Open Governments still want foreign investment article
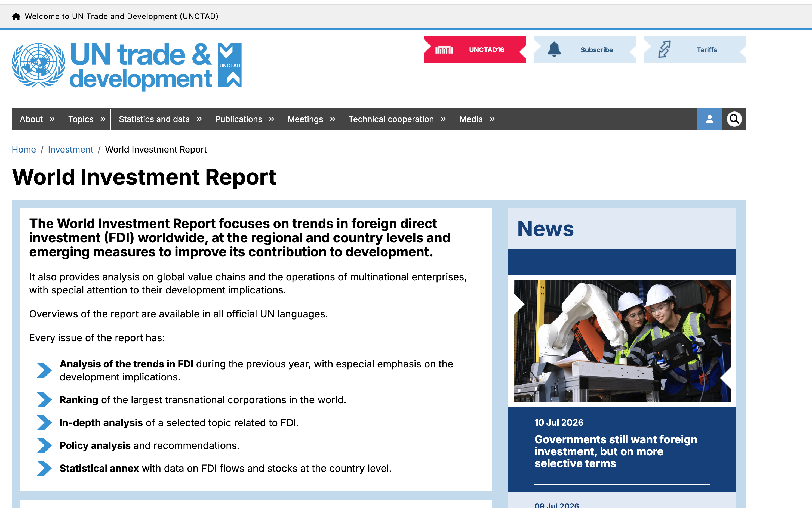 pyautogui.click(x=616, y=451)
